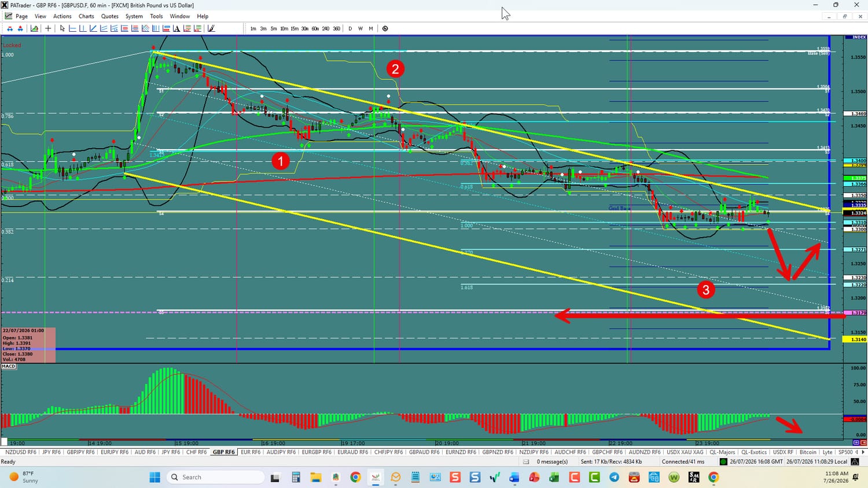This screenshot has width=868, height=488.
Task: Open the Windows Start menu
Action: (x=155, y=477)
